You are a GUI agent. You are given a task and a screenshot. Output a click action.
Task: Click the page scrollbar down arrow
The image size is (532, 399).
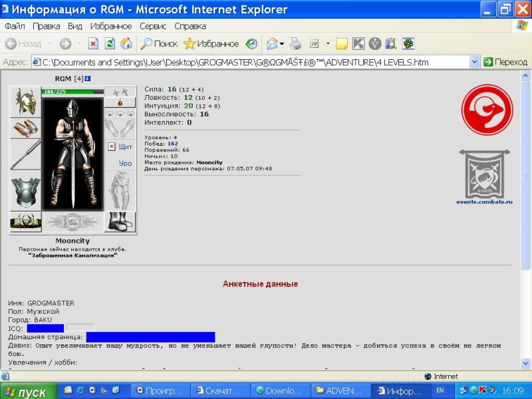click(x=525, y=363)
